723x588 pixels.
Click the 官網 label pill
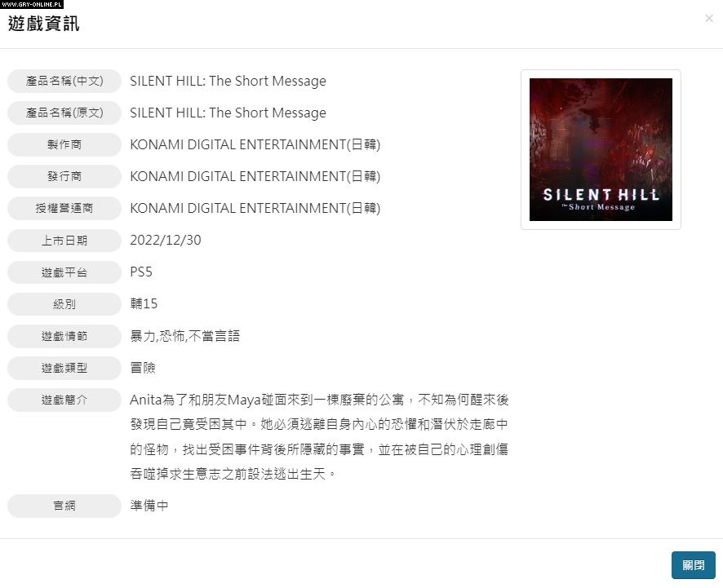point(64,506)
